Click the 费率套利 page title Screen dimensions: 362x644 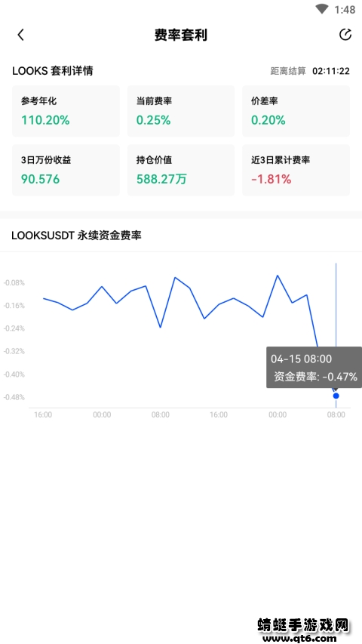point(181,35)
